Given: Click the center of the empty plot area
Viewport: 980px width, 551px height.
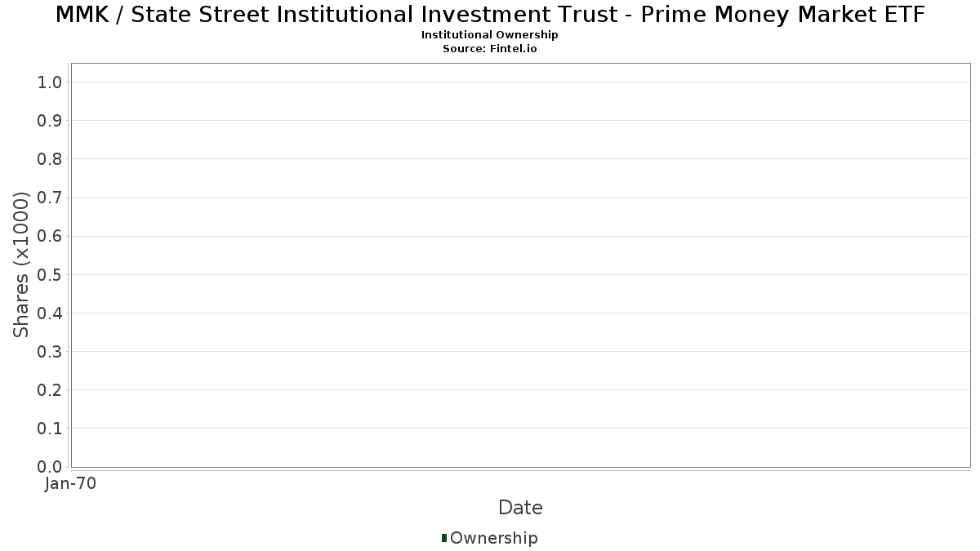Looking at the screenshot, I should [520, 264].
